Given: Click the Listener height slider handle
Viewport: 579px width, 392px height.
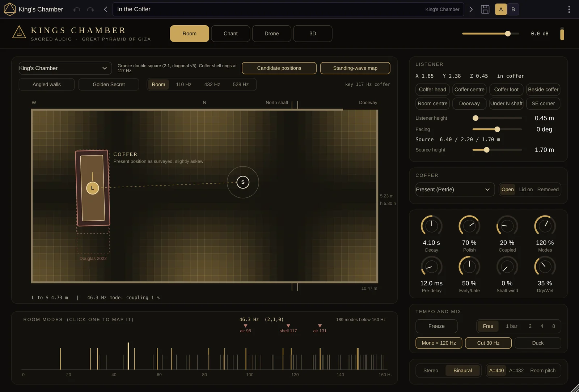Looking at the screenshot, I should tap(476, 118).
